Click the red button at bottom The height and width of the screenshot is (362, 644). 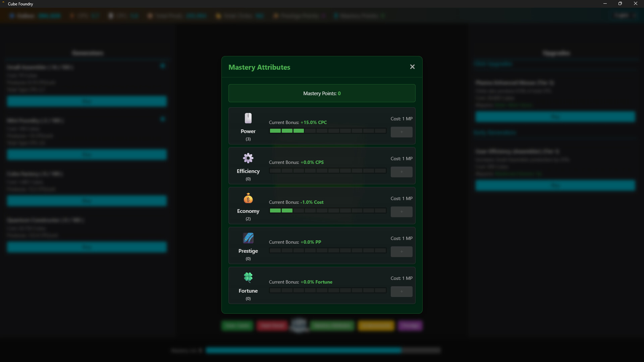(272, 325)
